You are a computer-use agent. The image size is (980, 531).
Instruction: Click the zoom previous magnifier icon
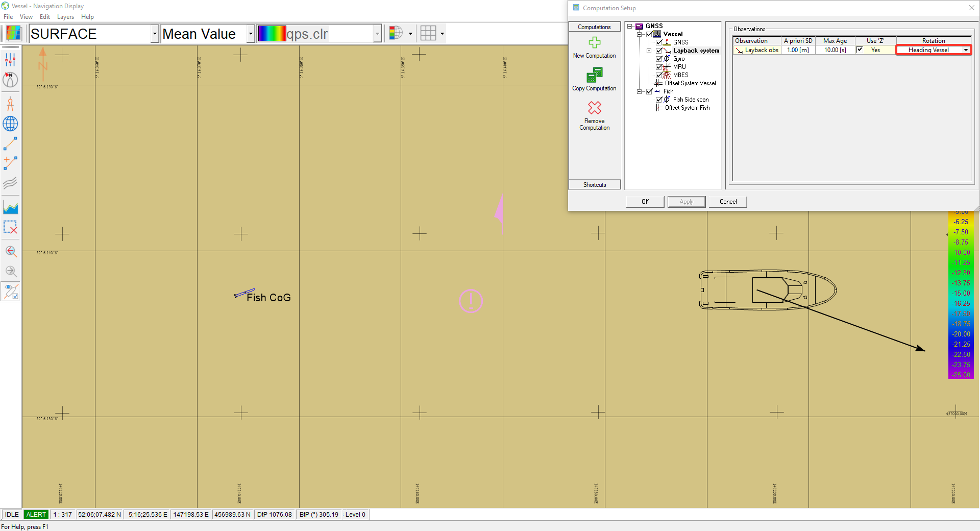pyautogui.click(x=10, y=251)
